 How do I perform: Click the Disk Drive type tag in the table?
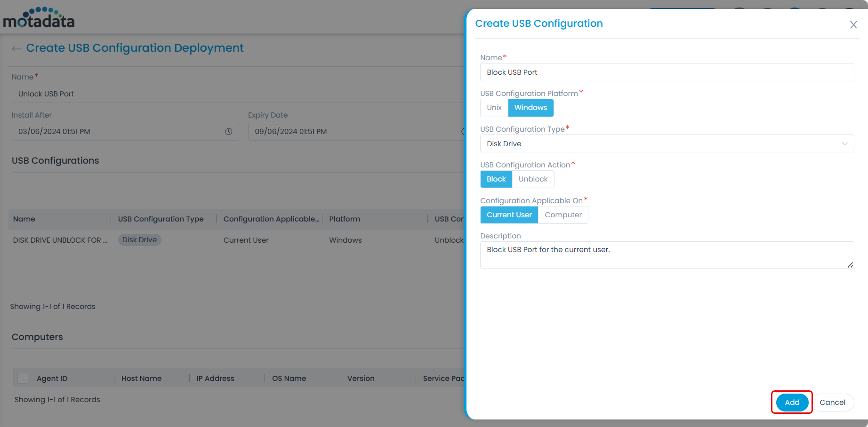point(139,239)
